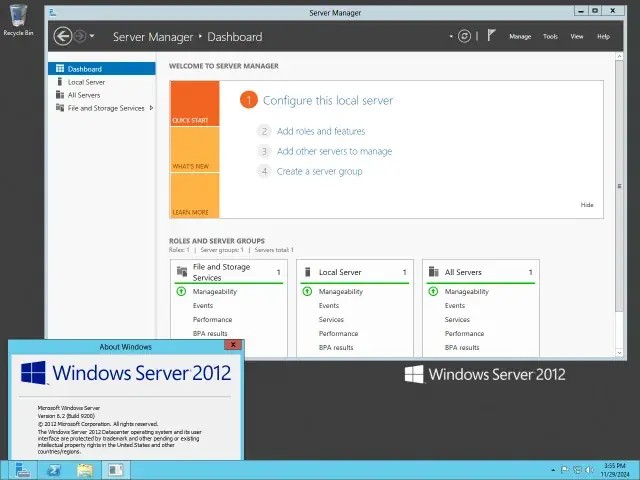Go back using the Server Manager back arrow
This screenshot has height=480, width=640.
[x=62, y=36]
